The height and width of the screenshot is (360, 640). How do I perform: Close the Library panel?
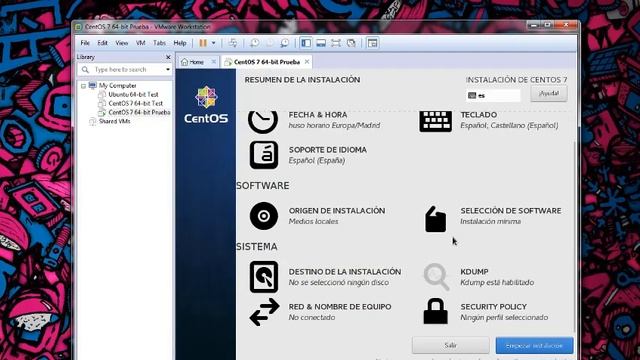pos(168,57)
